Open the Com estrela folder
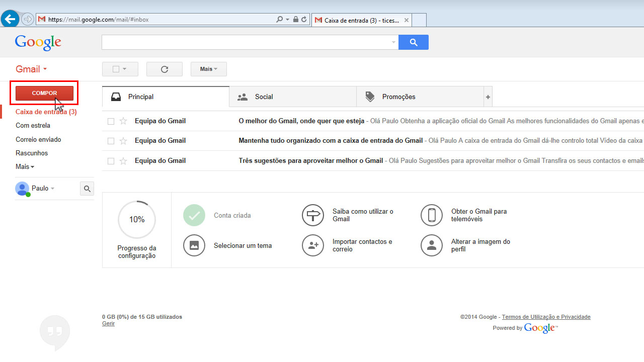 point(33,125)
